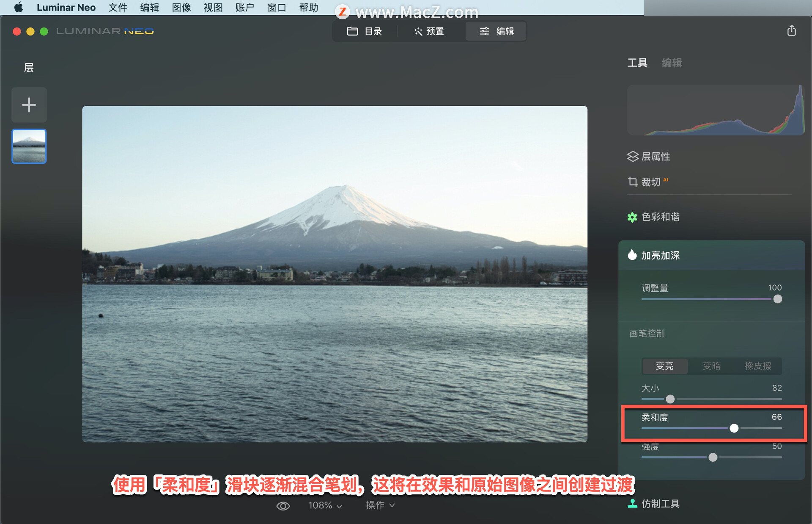This screenshot has width=812, height=524.
Task: Open the 108% zoom dropdown
Action: (325, 505)
